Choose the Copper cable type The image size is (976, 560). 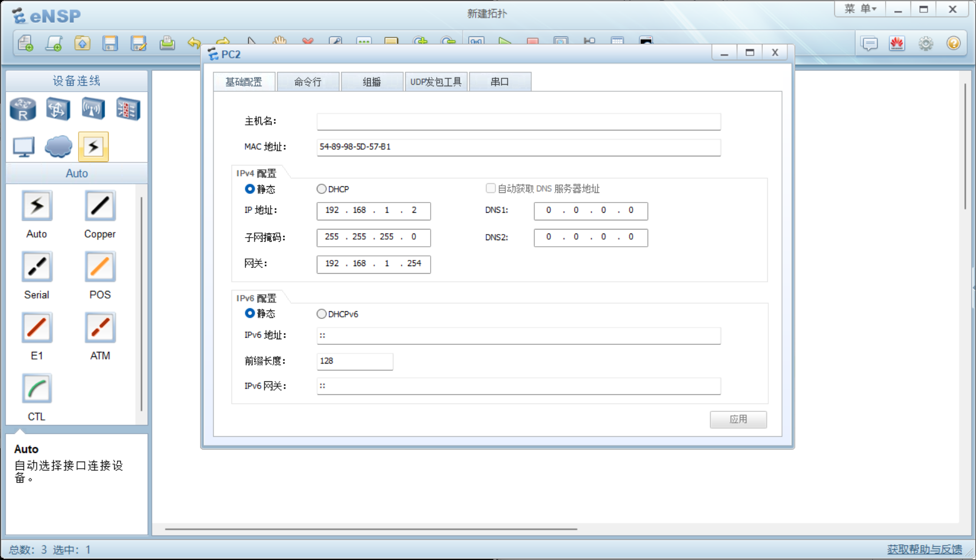point(100,206)
